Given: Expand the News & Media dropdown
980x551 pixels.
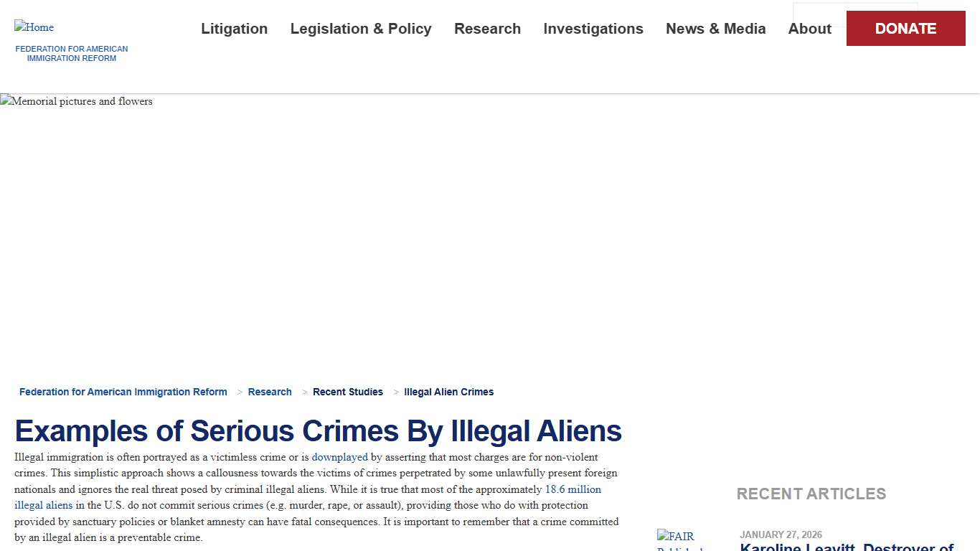Looking at the screenshot, I should coord(716,29).
